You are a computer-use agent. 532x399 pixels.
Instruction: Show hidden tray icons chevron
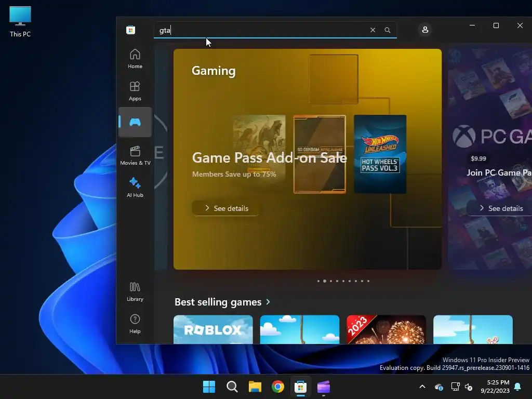tap(422, 387)
